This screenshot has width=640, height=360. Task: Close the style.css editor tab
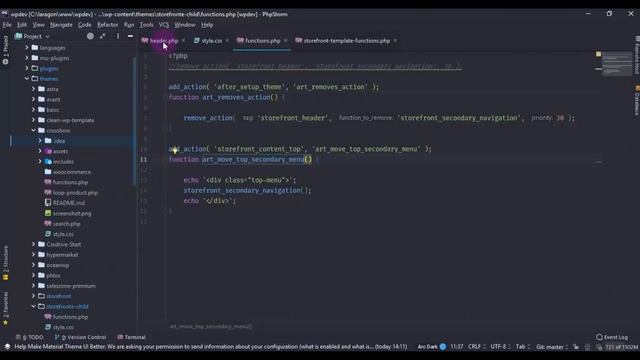(227, 41)
